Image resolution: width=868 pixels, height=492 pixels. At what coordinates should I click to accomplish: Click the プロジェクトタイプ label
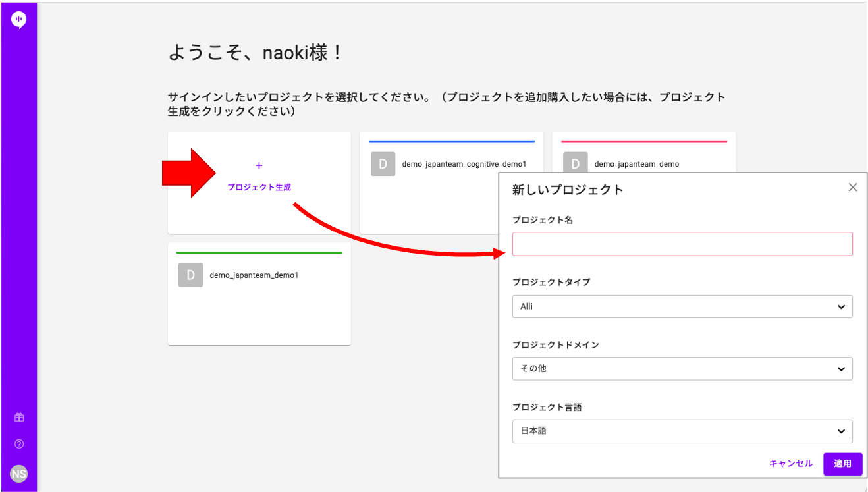pos(551,282)
